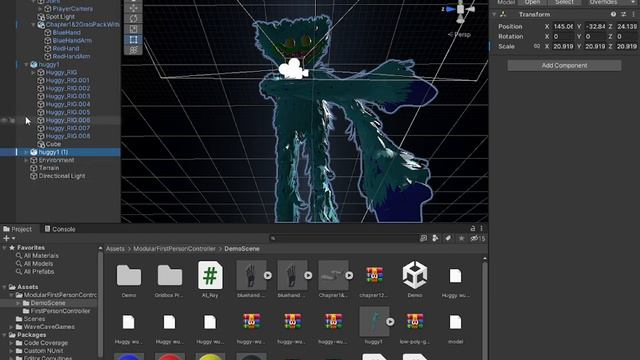Viewport: 640px width, 360px height.
Task: Expand the huggy1 model asset arrow
Action: (x=390, y=322)
